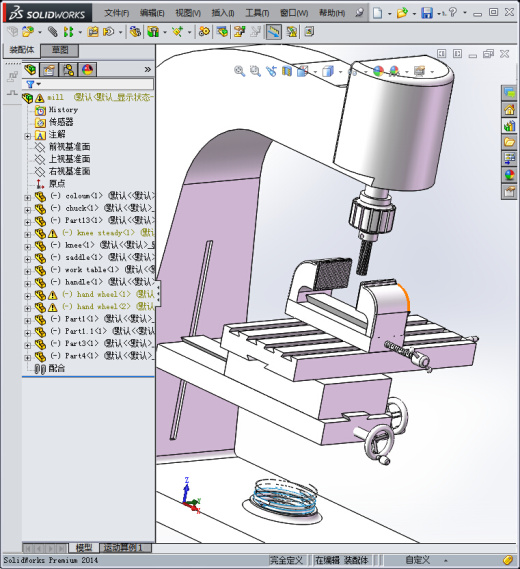Click the View Settings monitor icon
The height and width of the screenshot is (569, 520).
419,71
